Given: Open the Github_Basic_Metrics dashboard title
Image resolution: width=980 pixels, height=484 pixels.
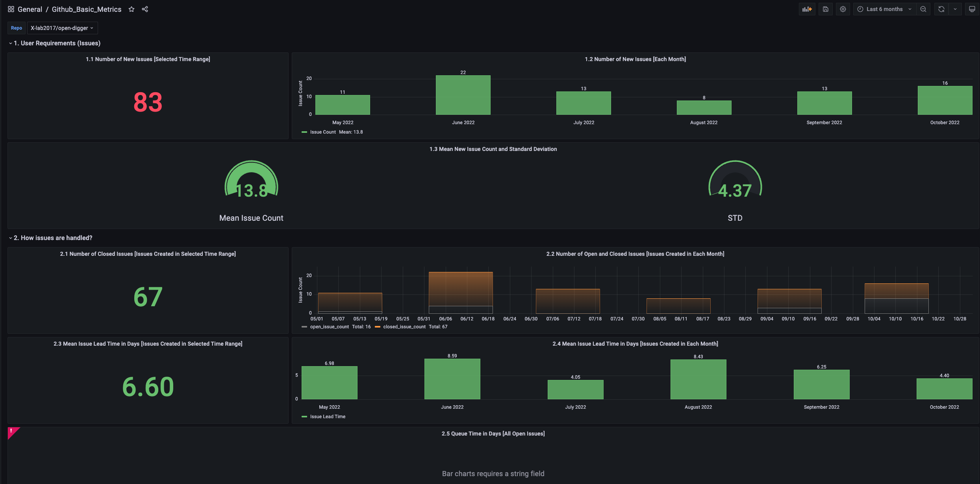Looking at the screenshot, I should (x=86, y=9).
